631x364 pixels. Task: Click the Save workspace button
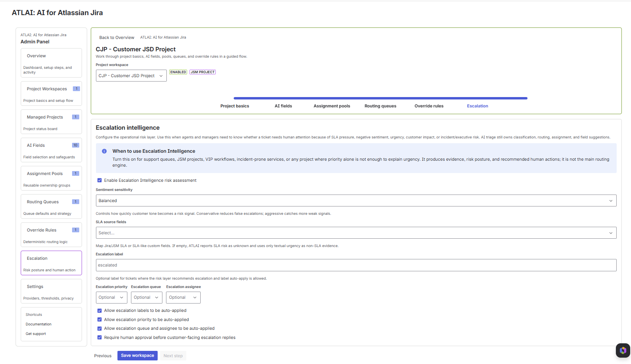[x=137, y=356]
